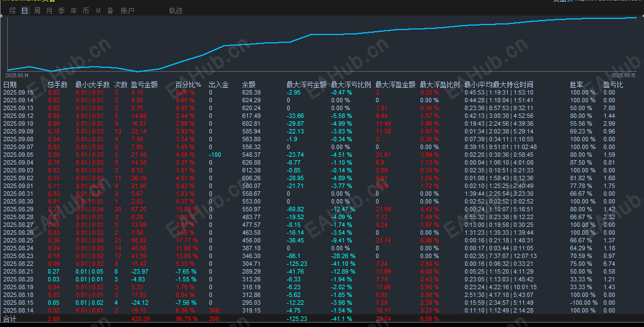This screenshot has height=327, width=644.
Task: Select the weekly statistics 周 icon
Action: click(x=36, y=11)
